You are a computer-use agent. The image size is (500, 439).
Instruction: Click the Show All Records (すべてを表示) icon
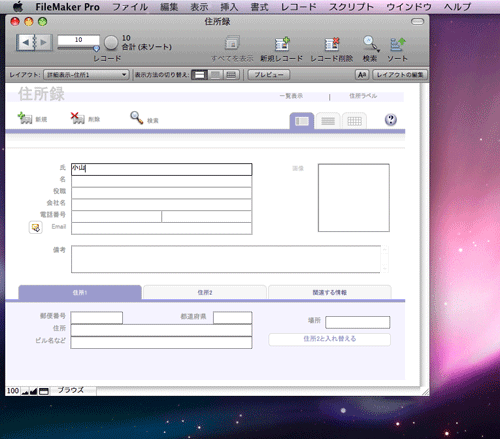tap(232, 43)
